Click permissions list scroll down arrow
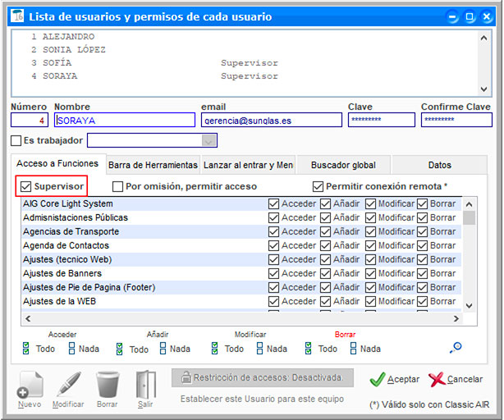The height and width of the screenshot is (420, 504). point(469,305)
